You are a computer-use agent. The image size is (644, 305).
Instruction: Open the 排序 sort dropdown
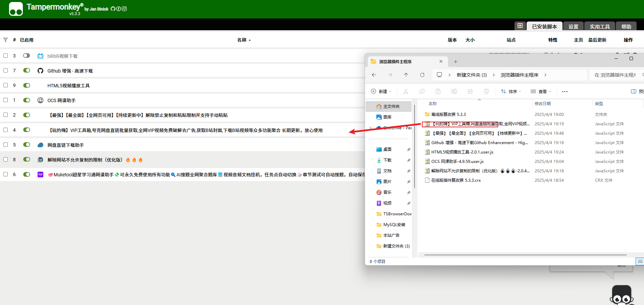[x=511, y=91]
